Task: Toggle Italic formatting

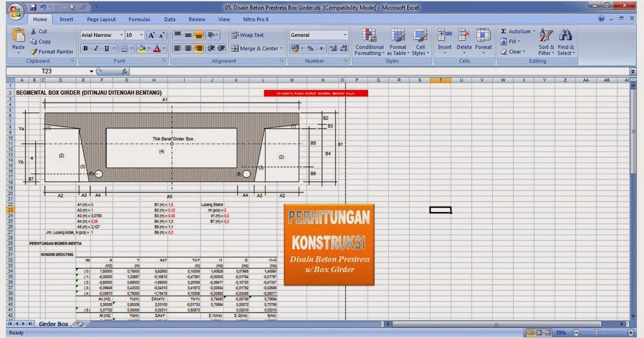Action: [x=96, y=49]
